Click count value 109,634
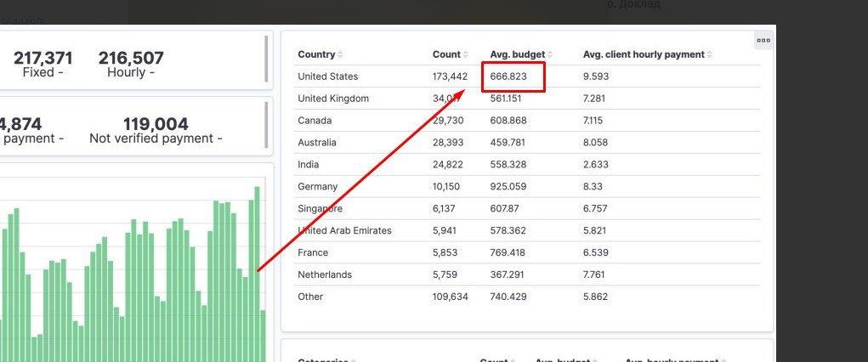Image resolution: width=868 pixels, height=362 pixels. [x=450, y=297]
